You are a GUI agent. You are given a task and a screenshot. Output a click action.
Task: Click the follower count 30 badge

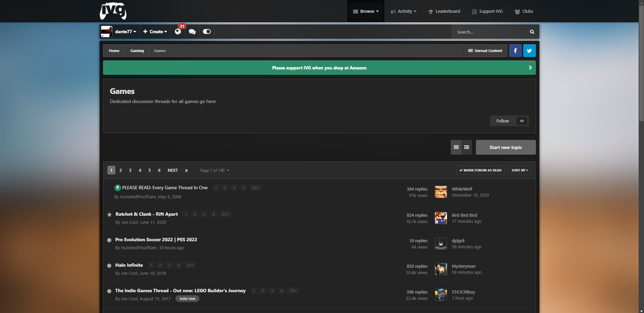tap(522, 121)
